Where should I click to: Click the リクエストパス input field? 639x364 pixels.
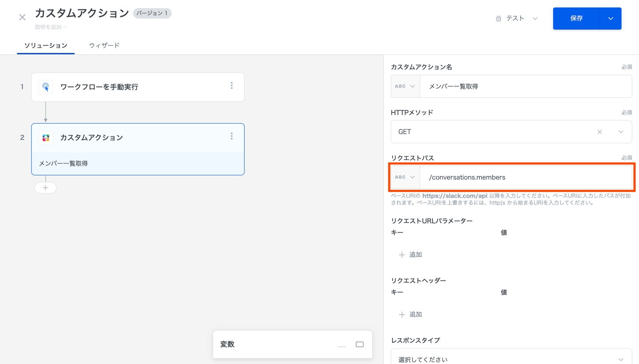coord(525,177)
